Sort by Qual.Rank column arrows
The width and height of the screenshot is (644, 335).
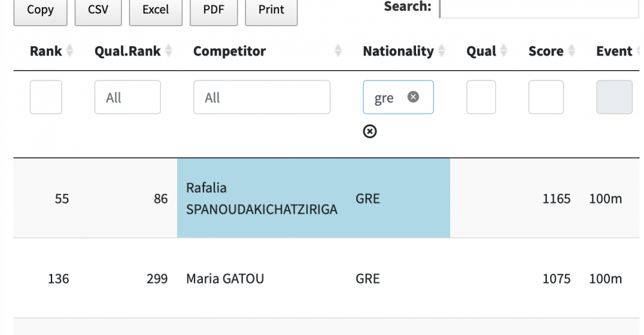pyautogui.click(x=169, y=52)
